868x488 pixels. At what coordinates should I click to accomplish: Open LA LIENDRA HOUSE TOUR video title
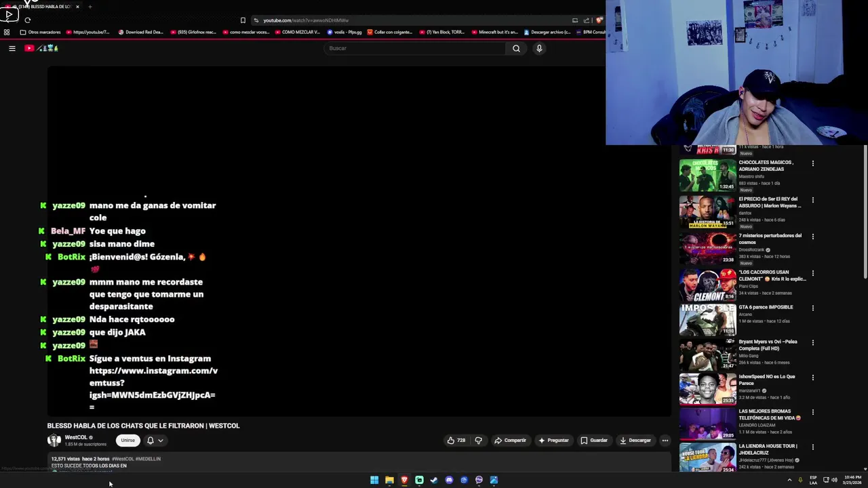768,449
